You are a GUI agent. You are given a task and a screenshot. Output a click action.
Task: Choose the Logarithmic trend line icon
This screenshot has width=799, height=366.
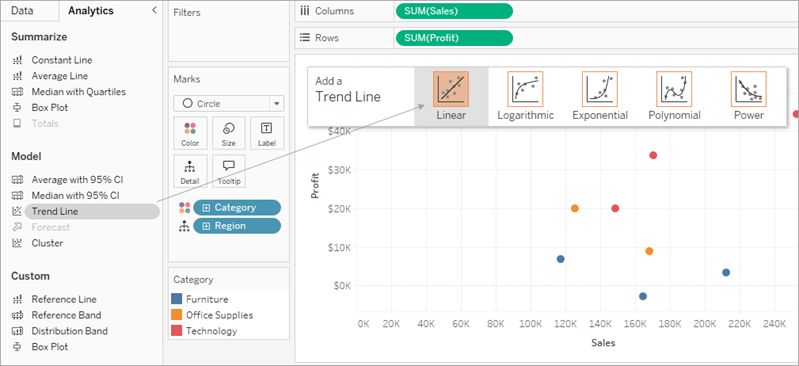pos(525,89)
